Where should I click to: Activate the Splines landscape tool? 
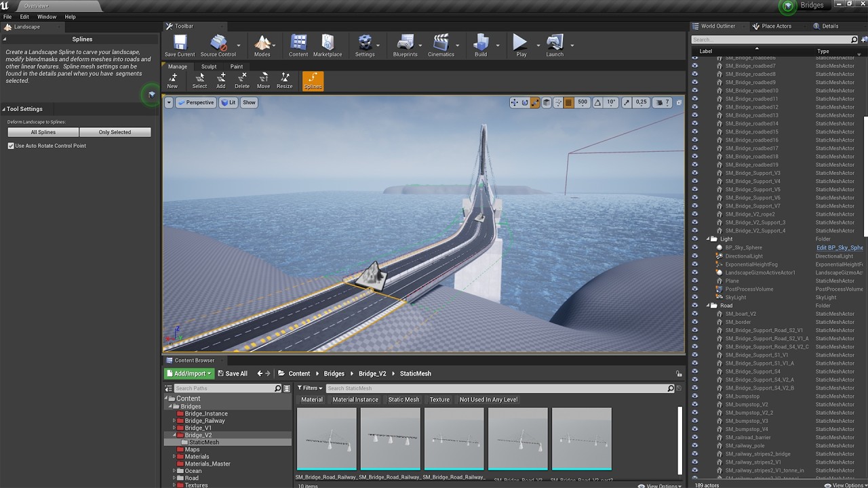tap(313, 81)
